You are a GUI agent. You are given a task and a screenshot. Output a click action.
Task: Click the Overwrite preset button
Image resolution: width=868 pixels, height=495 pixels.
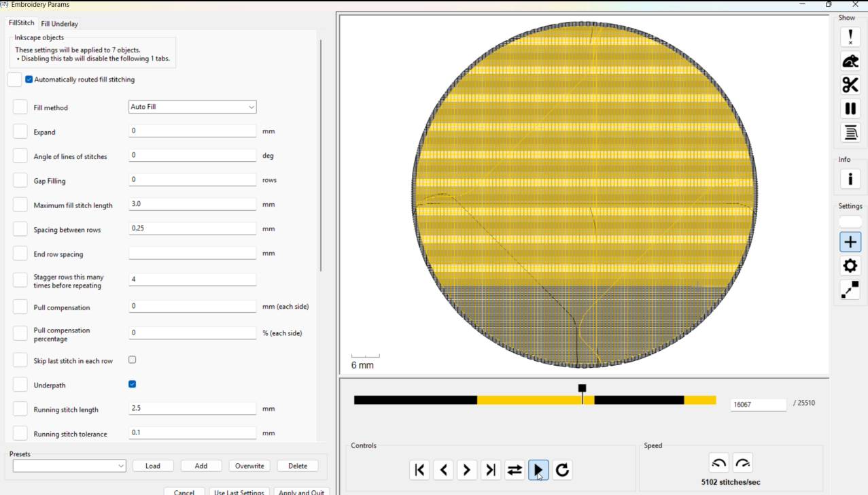pos(249,466)
